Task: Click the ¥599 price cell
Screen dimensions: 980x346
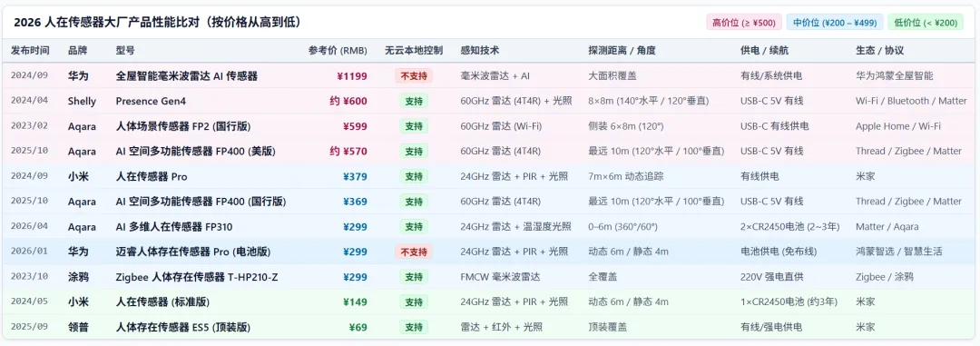Action: point(355,126)
